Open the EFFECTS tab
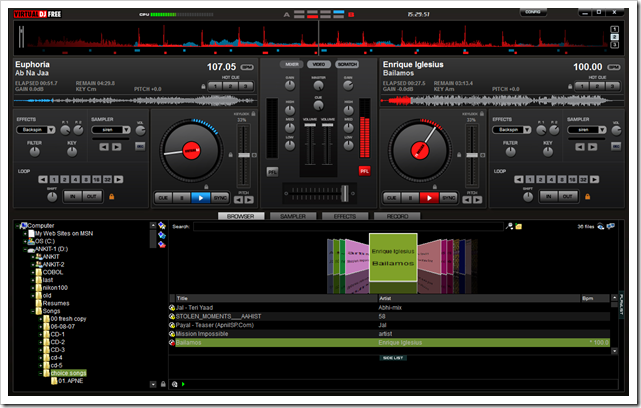Screen dimensions: 641x408 pos(345,216)
